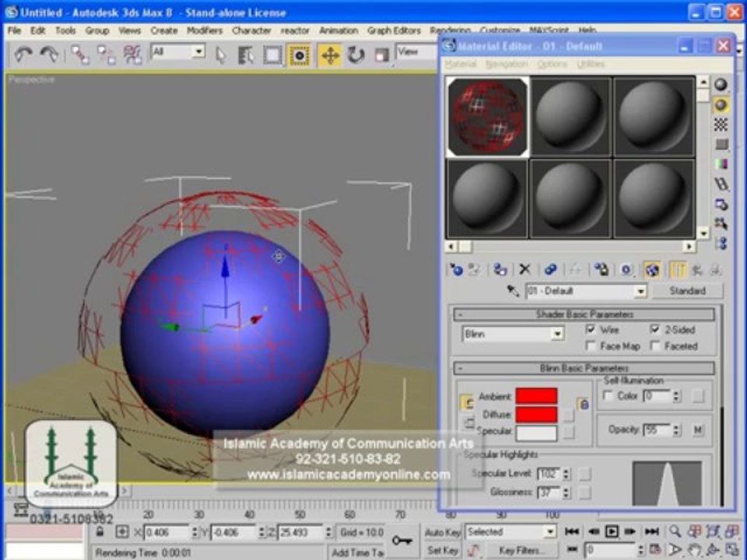This screenshot has height=560, width=747.
Task: Open the Graph Editors menu
Action: [x=394, y=30]
